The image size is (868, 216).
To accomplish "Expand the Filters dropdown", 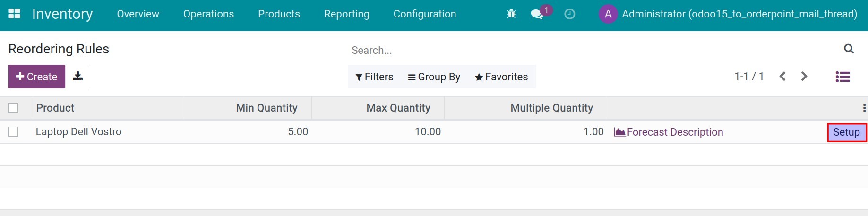I will (x=374, y=77).
